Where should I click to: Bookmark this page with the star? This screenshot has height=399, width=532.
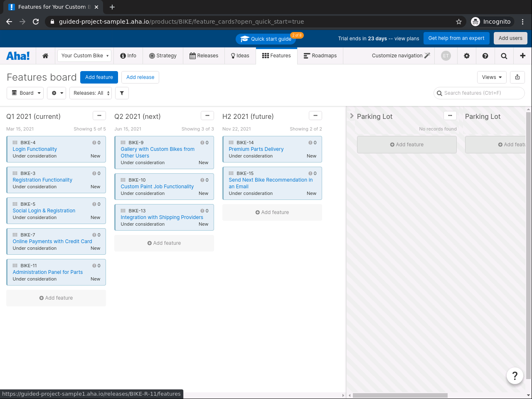(459, 22)
